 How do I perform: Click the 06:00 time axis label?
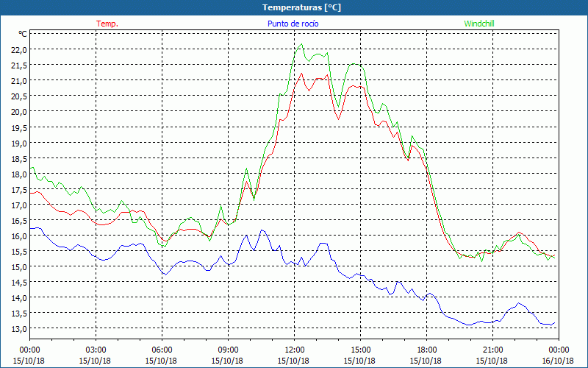162,350
